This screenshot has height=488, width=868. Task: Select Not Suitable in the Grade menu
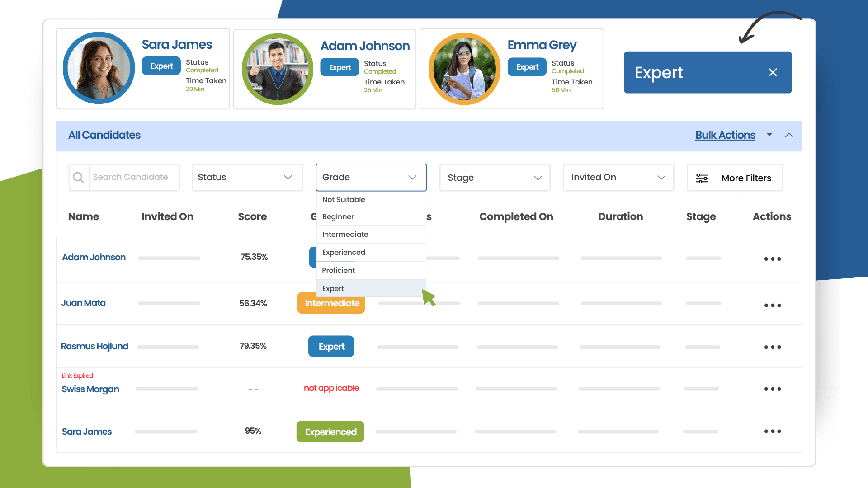pyautogui.click(x=344, y=199)
